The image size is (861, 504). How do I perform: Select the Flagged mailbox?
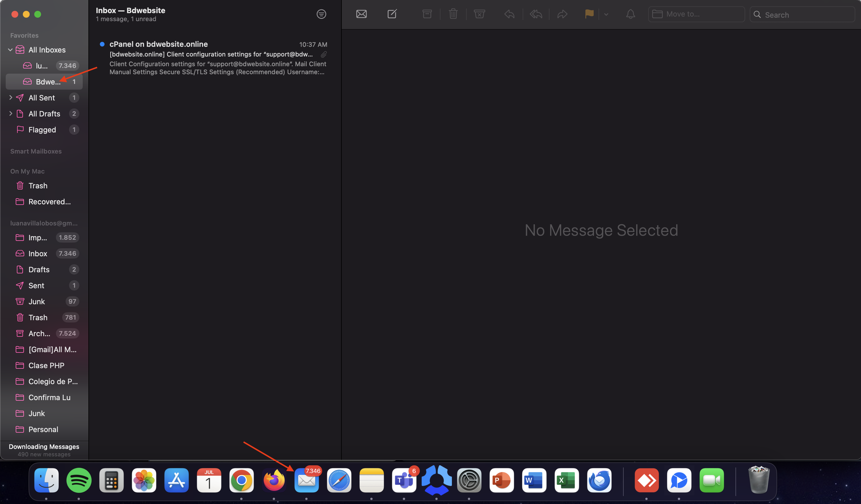pyautogui.click(x=42, y=130)
